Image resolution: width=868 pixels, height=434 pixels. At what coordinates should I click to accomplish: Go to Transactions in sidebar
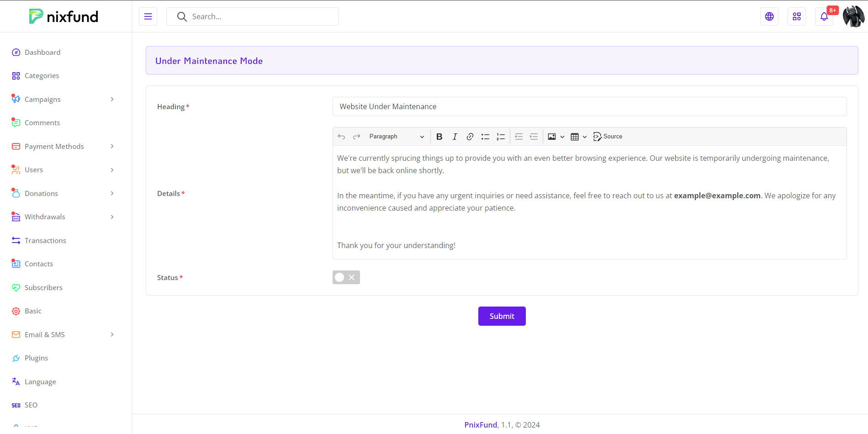45,241
